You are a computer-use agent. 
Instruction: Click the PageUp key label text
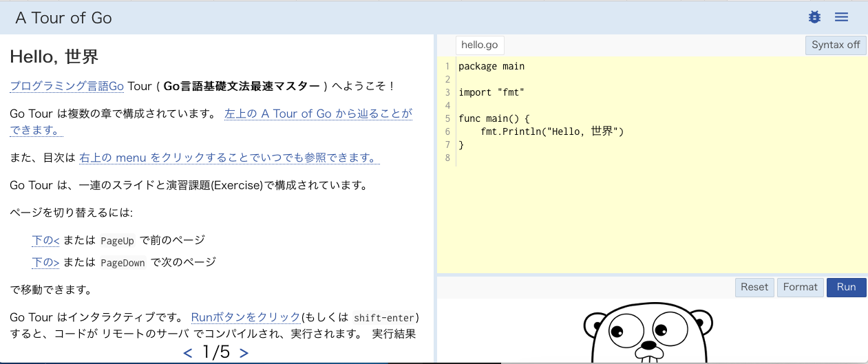click(118, 241)
